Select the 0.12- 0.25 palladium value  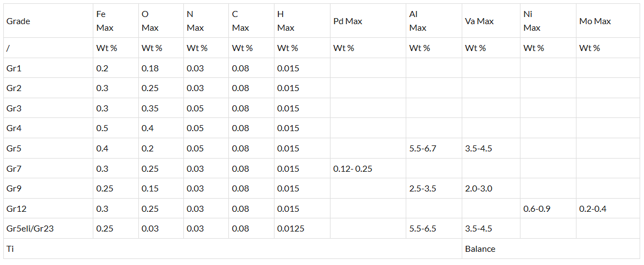click(x=352, y=168)
